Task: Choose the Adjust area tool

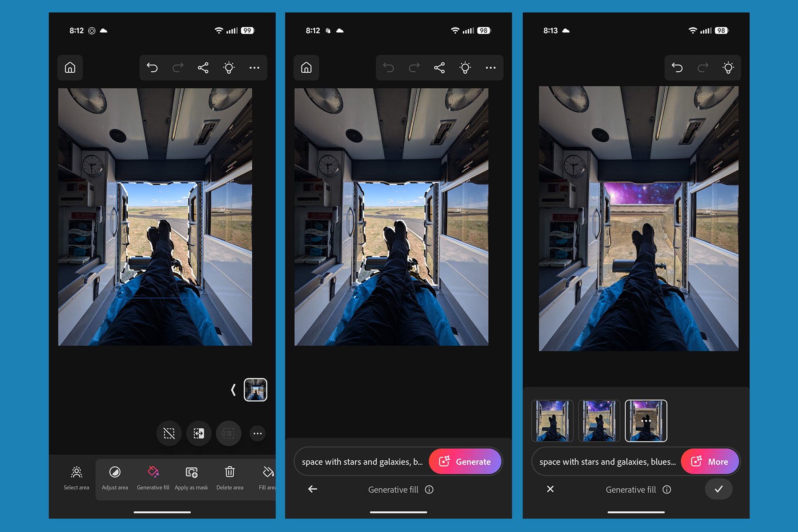Action: point(115,478)
